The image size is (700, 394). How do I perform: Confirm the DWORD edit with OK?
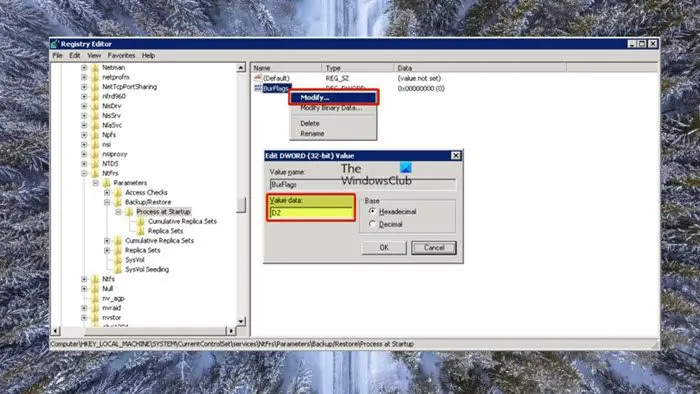tap(384, 248)
